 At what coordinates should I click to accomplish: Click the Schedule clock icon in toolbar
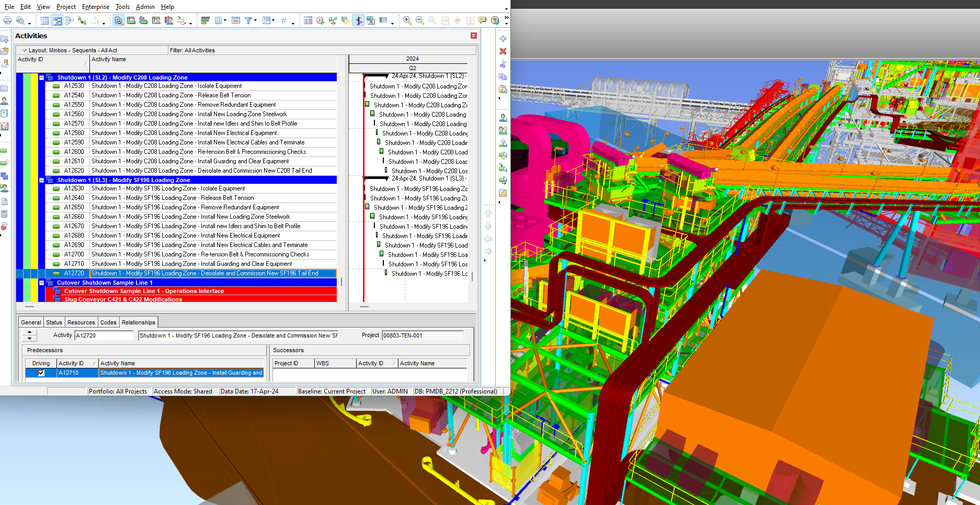(x=320, y=20)
